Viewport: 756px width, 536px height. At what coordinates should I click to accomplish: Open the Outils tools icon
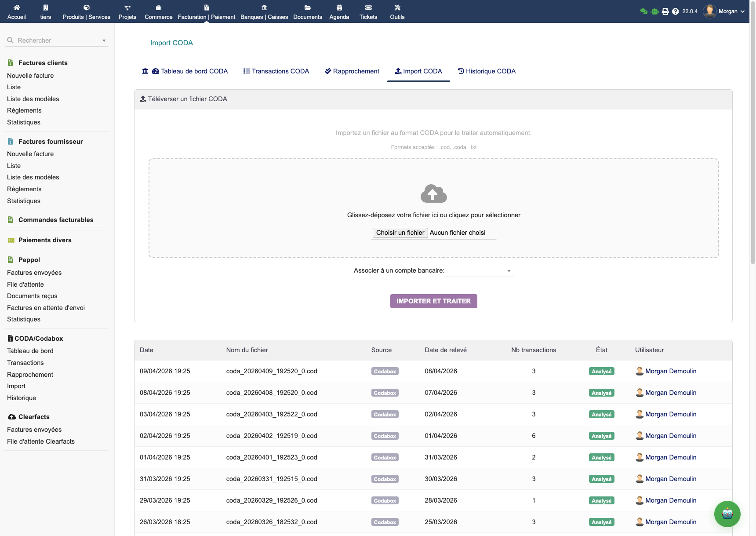tap(397, 7)
